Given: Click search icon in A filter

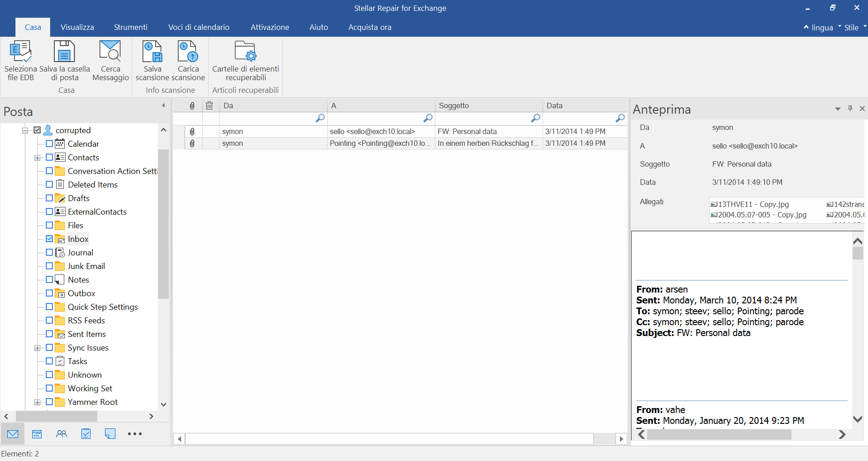Looking at the screenshot, I should (428, 118).
